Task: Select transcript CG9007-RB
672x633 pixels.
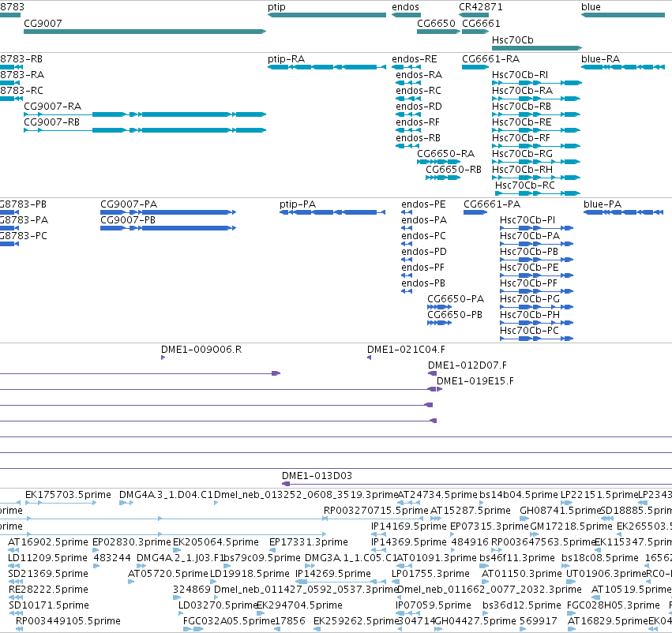Action: click(145, 130)
